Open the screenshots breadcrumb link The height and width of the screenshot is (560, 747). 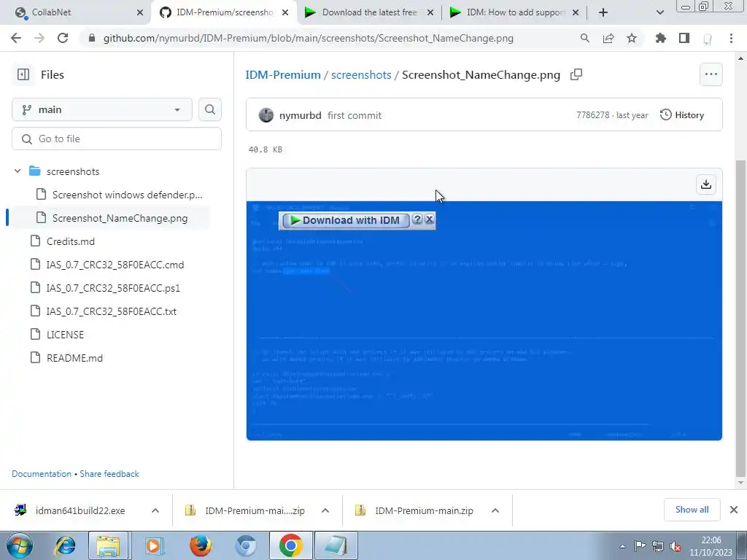click(361, 75)
